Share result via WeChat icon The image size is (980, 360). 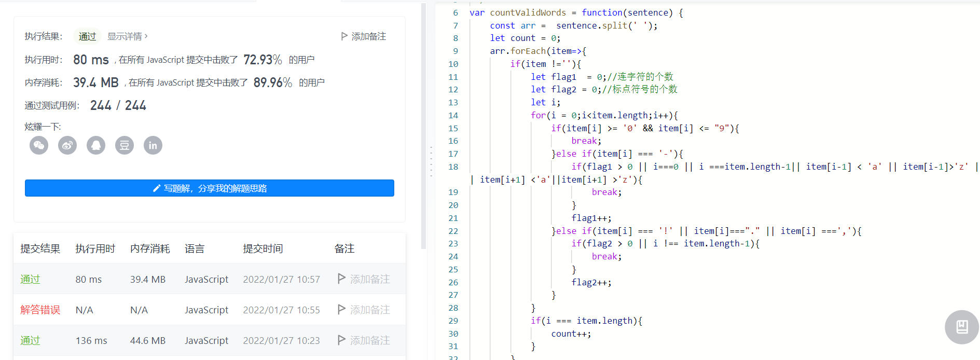click(x=39, y=145)
